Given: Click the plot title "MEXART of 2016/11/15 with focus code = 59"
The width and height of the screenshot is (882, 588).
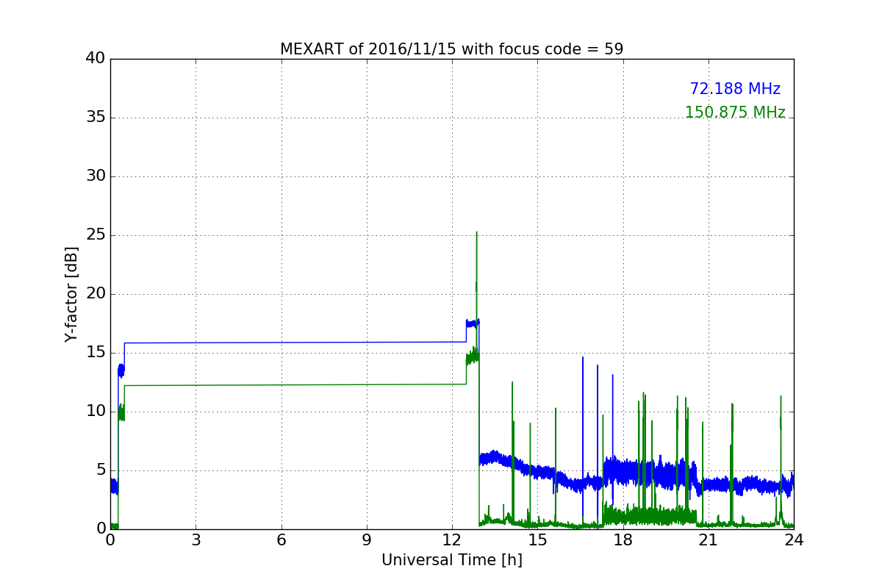Looking at the screenshot, I should tap(451, 49).
